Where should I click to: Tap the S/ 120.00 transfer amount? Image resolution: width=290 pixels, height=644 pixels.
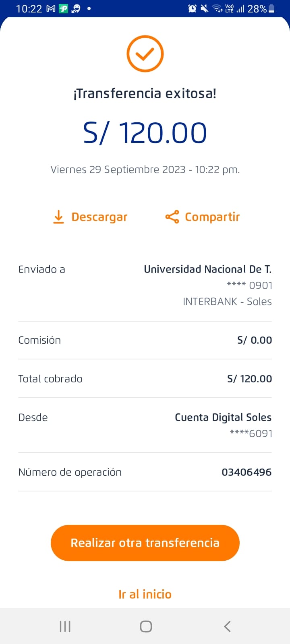145,133
